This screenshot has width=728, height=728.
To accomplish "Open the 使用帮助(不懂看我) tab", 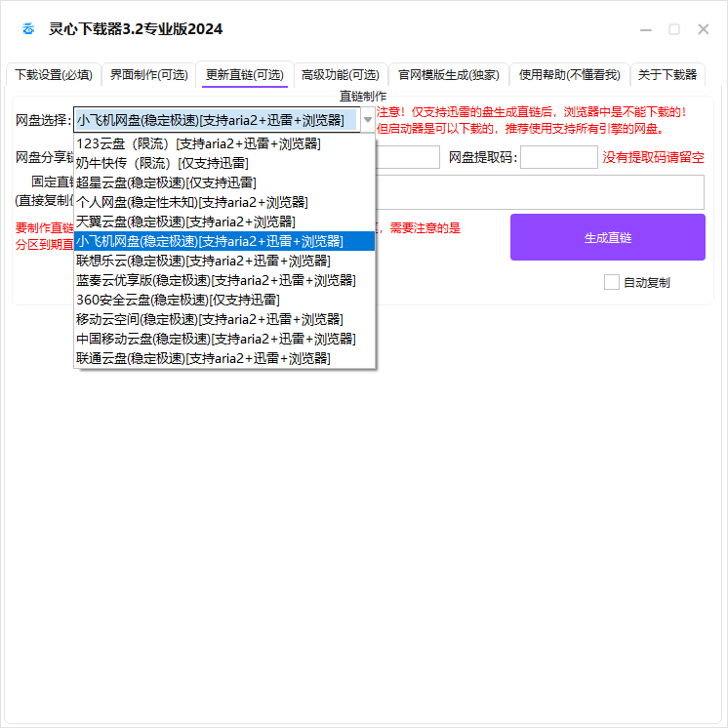I will point(569,75).
